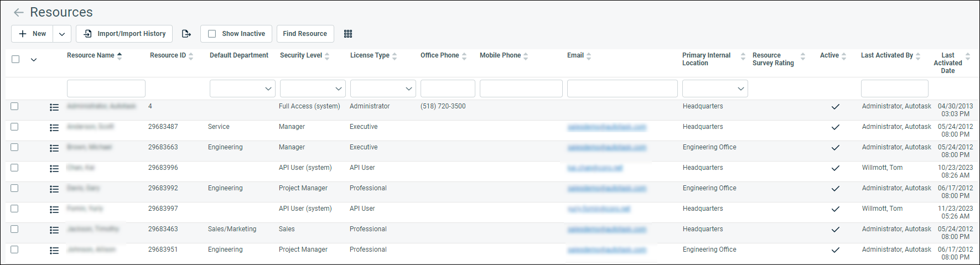Click the Email filter text field
This screenshot has height=265, width=980.
[x=622, y=89]
